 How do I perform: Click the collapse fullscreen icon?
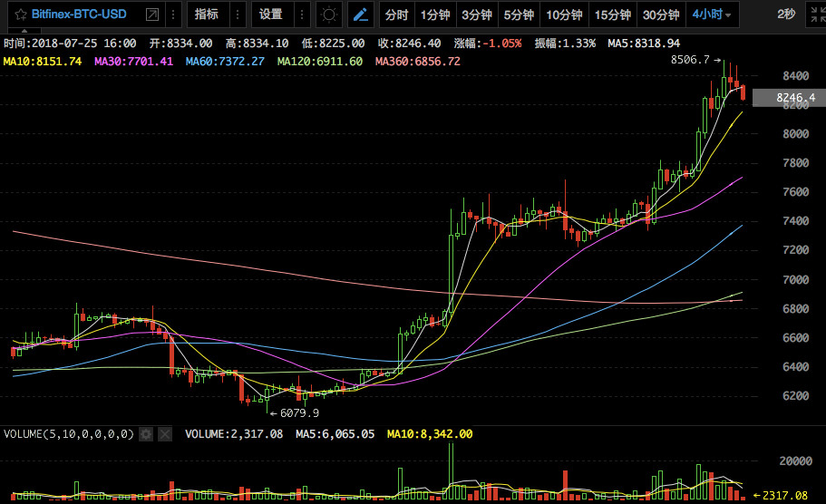click(818, 15)
